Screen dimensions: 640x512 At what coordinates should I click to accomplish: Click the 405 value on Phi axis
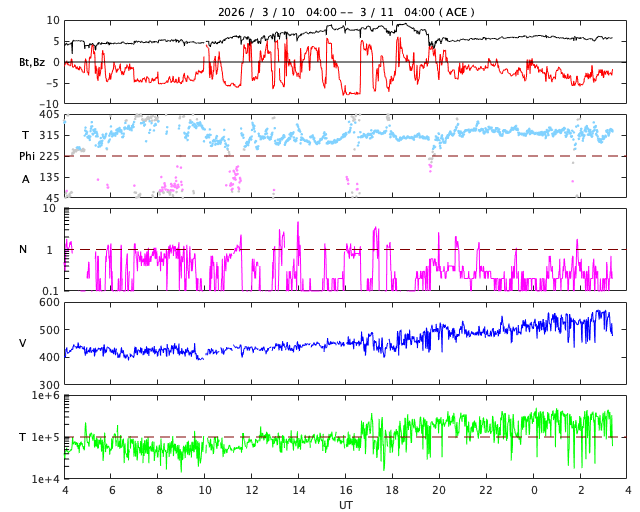(x=49, y=114)
